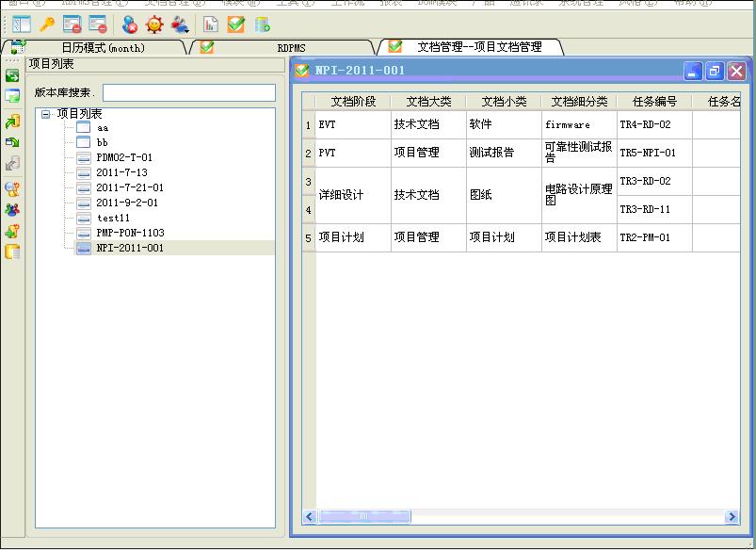
Task: Click the user with red X icon
Action: pos(130,24)
